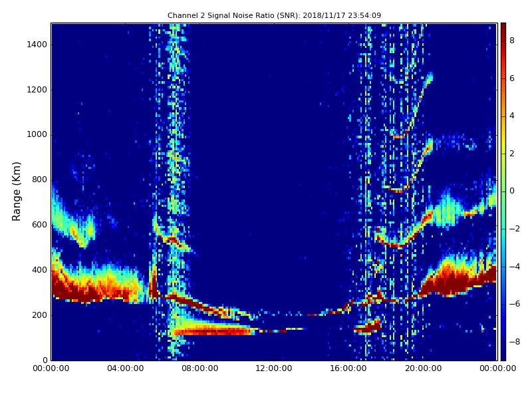Click the colorbar label −6

[515, 304]
